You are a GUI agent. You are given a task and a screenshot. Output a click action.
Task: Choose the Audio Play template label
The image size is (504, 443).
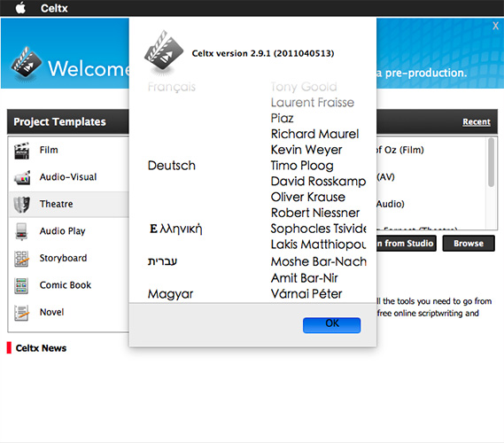coord(62,231)
